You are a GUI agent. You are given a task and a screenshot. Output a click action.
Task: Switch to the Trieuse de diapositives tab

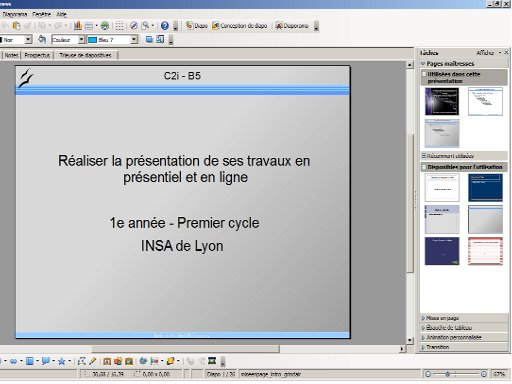pos(85,55)
